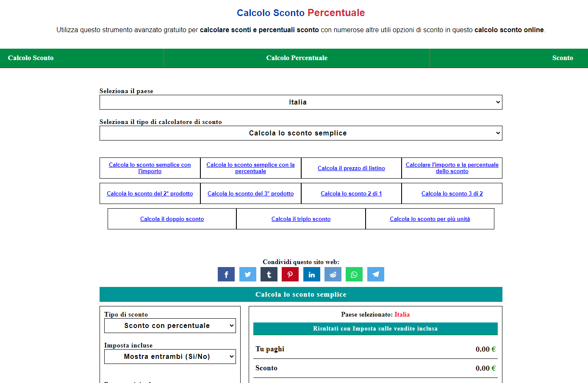The height and width of the screenshot is (383, 588).
Task: Click the Tumblr share icon
Action: [x=269, y=274]
